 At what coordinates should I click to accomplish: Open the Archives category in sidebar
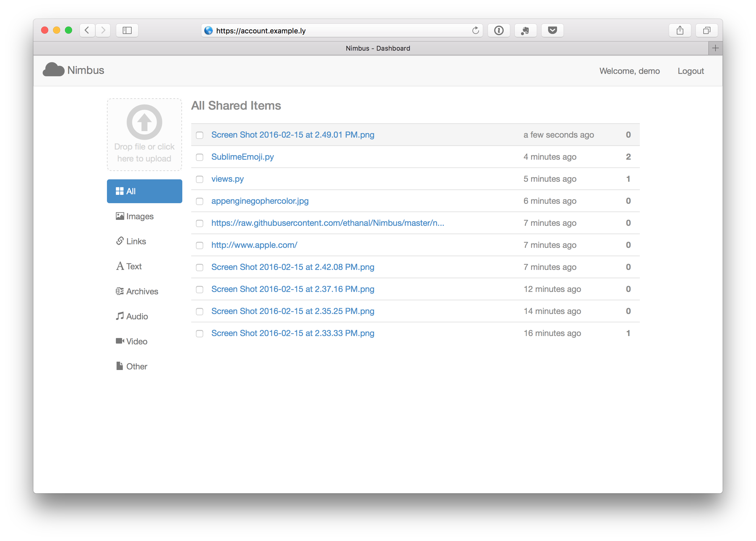pos(142,291)
